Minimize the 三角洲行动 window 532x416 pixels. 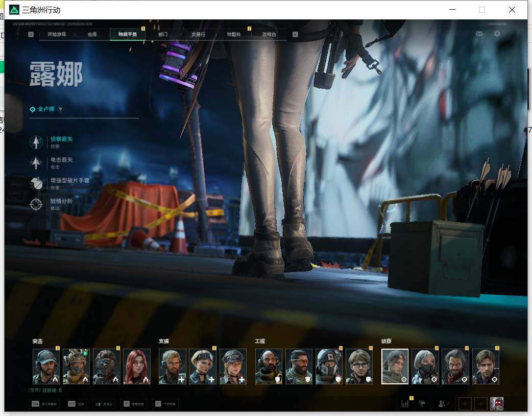point(452,10)
